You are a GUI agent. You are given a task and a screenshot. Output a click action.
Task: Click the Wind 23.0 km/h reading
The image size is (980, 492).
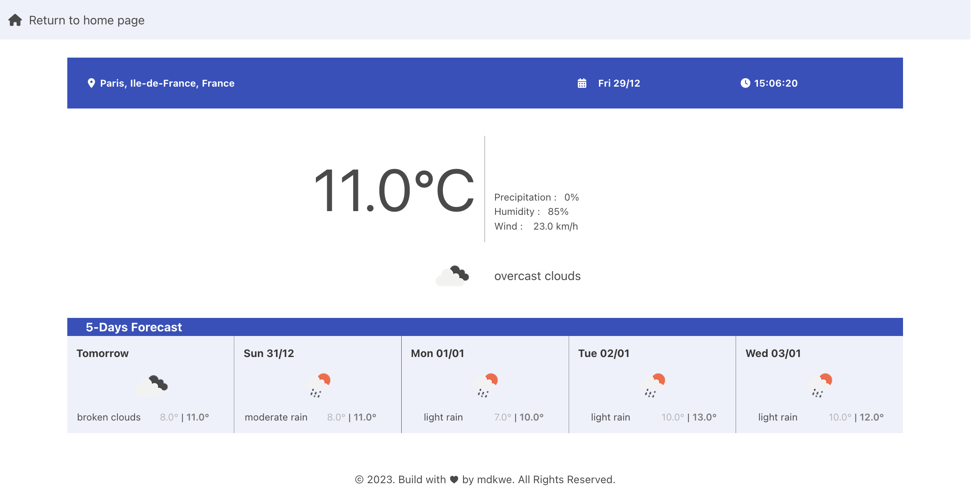pos(536,226)
